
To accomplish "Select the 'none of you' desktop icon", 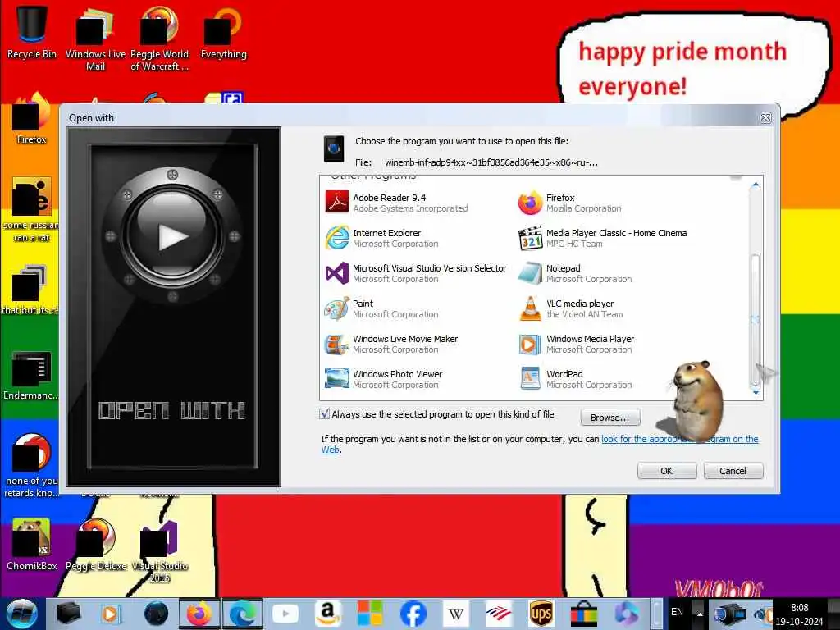I will tap(31, 465).
